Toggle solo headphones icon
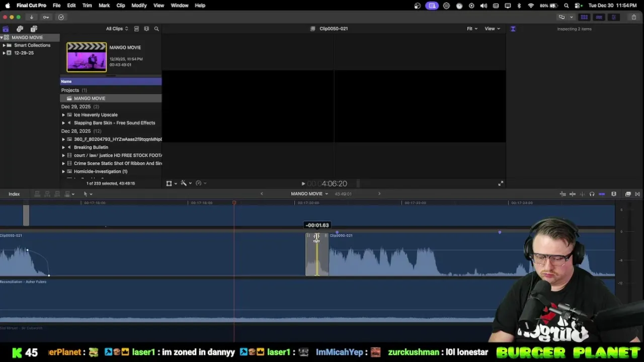This screenshot has width=644, height=362. [592, 194]
